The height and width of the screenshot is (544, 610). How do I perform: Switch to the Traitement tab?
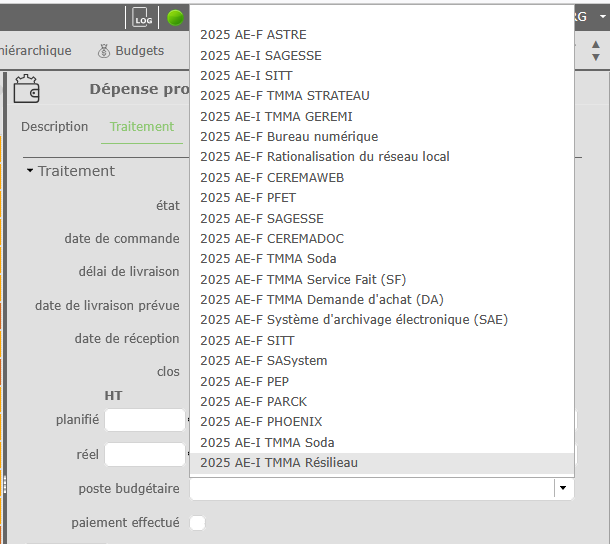(142, 126)
